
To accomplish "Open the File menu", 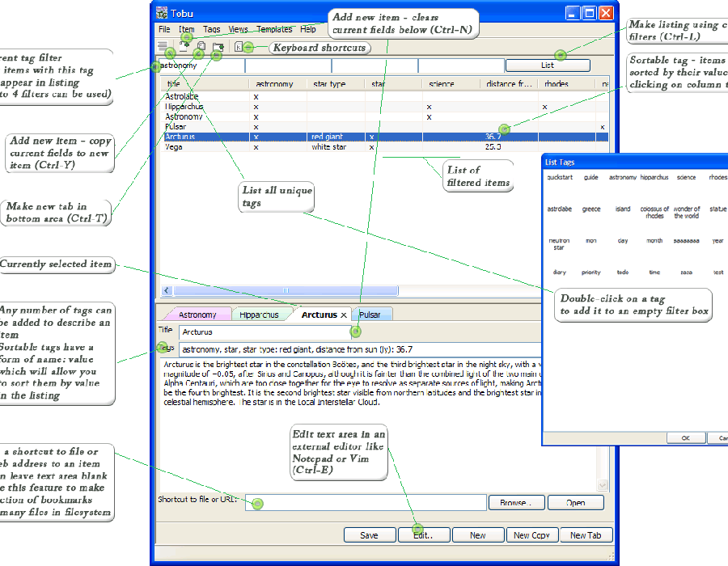I will point(164,29).
